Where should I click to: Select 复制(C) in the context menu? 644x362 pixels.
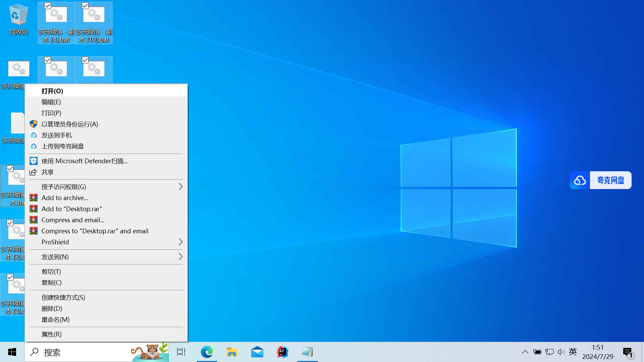(x=106, y=283)
